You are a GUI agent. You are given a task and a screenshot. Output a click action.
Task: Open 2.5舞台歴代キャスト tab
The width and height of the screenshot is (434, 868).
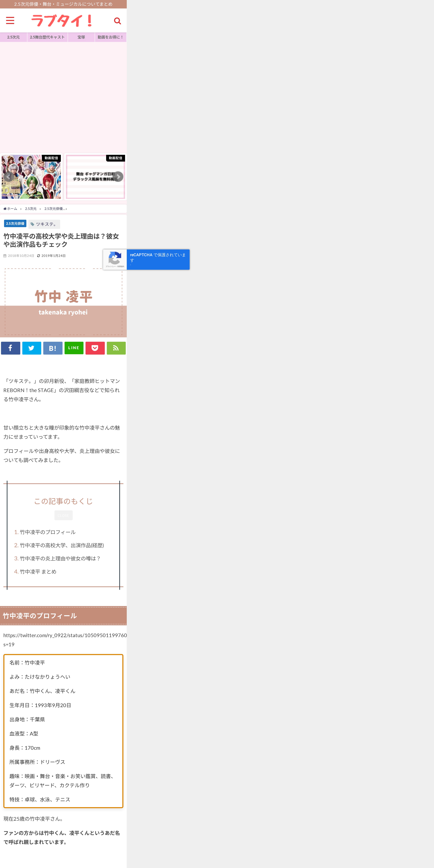[47, 37]
